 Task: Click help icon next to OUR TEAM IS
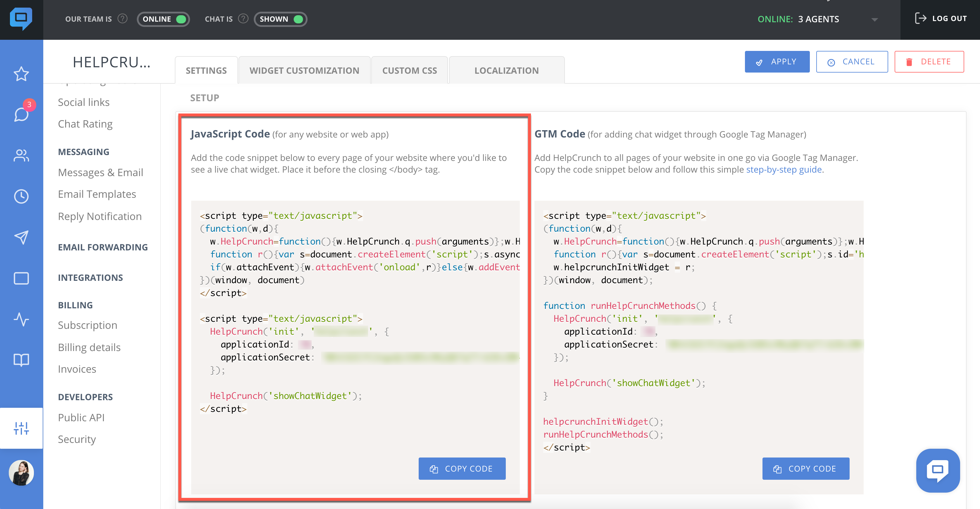coord(123,19)
